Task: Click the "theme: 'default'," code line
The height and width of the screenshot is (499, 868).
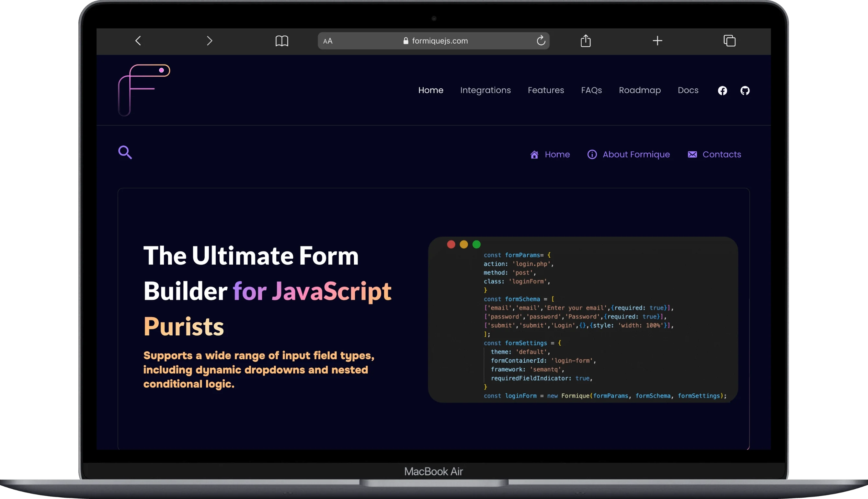Action: click(x=520, y=352)
